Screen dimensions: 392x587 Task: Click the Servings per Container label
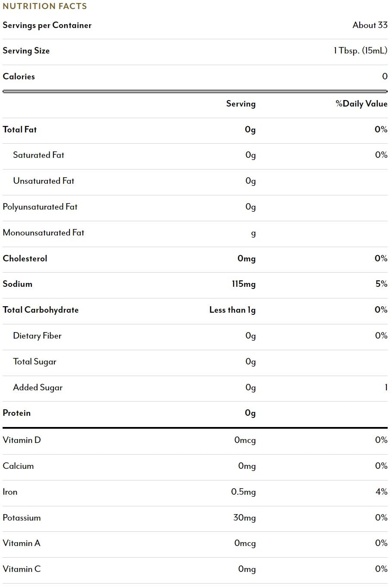click(47, 25)
